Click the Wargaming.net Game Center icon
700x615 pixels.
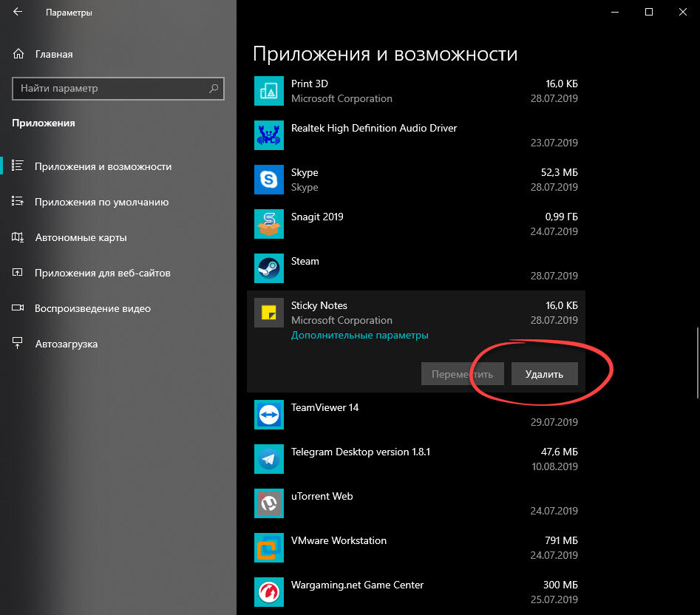(x=269, y=592)
